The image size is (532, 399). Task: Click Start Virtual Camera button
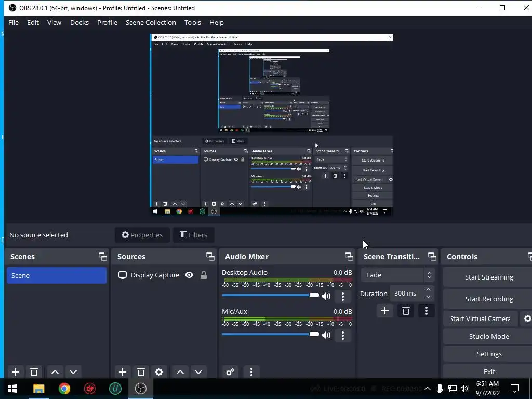point(481,318)
